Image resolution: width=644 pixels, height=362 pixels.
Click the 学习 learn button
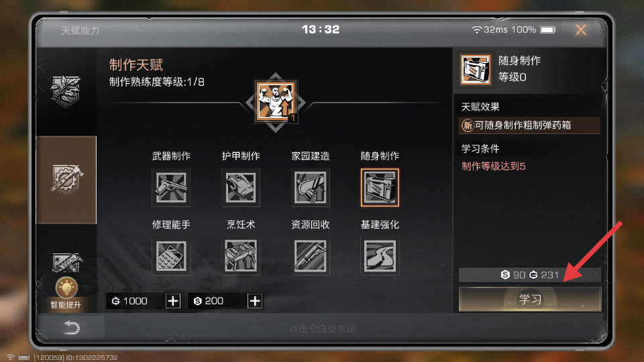point(530,299)
